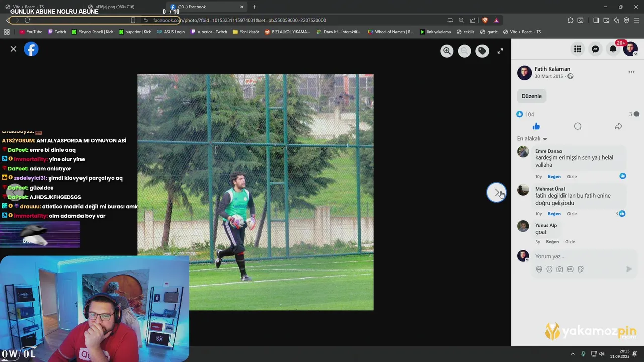Click the goalkeeper photo
The image size is (644, 362).
256,193
